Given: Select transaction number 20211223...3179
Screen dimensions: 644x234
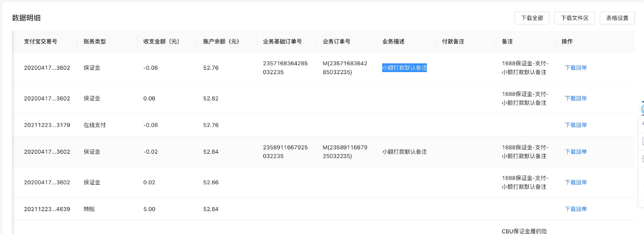Looking at the screenshot, I should point(47,125).
